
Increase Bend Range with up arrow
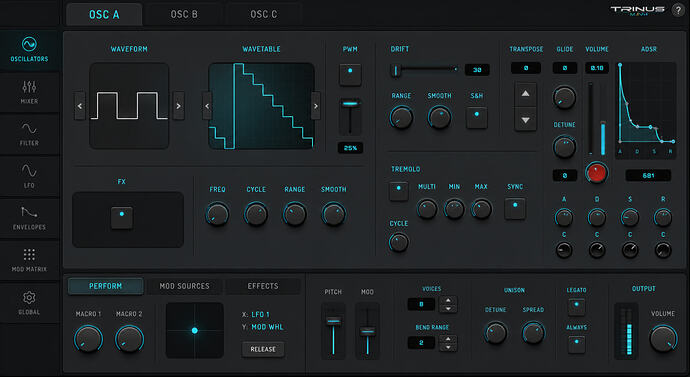pos(448,339)
